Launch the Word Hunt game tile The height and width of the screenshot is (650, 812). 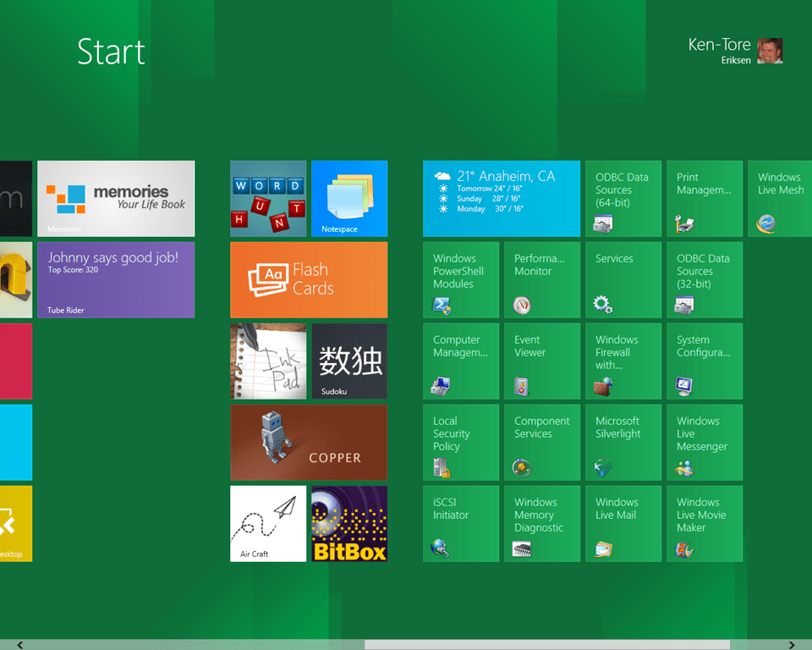point(268,199)
